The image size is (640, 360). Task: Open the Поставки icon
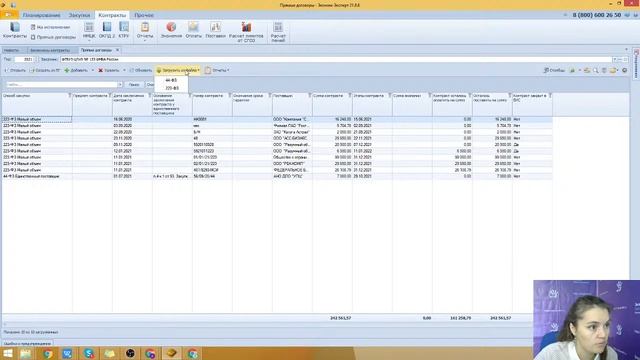click(x=216, y=31)
